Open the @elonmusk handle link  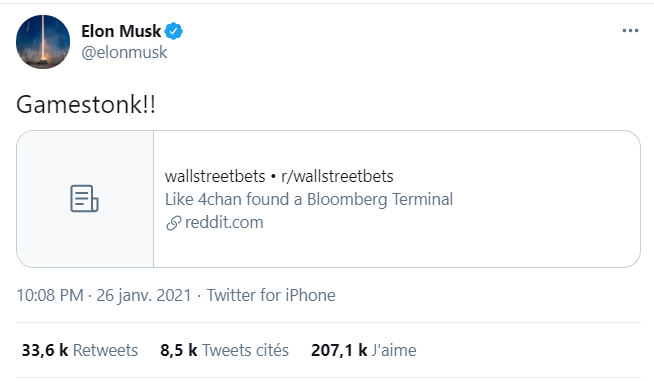pyautogui.click(x=124, y=53)
